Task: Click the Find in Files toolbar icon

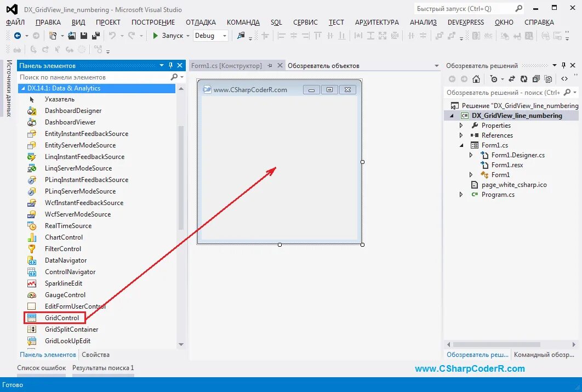Action: (241, 36)
